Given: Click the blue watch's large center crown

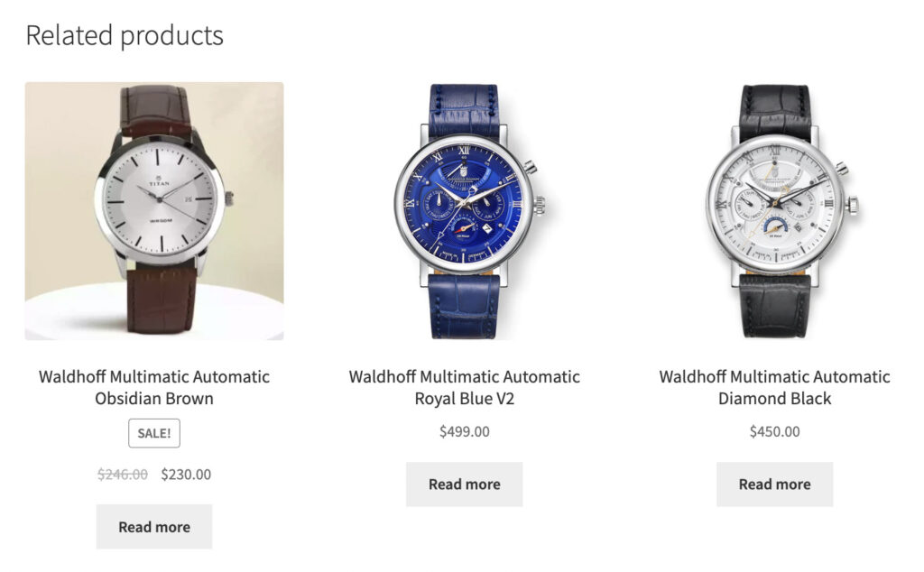Looking at the screenshot, I should 540,206.
